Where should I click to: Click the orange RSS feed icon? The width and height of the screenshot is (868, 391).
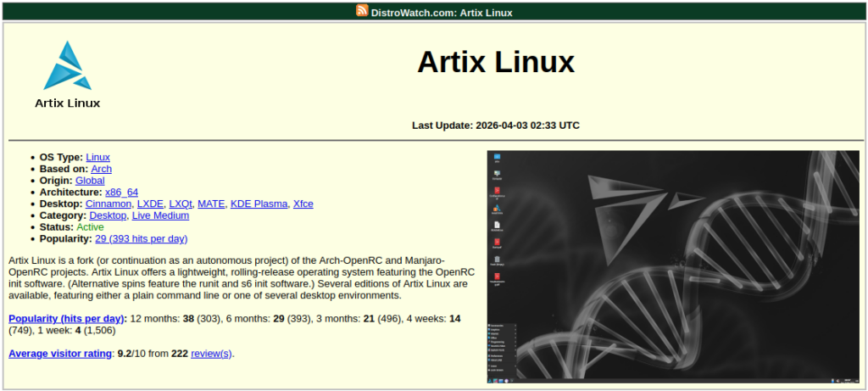pyautogui.click(x=362, y=11)
